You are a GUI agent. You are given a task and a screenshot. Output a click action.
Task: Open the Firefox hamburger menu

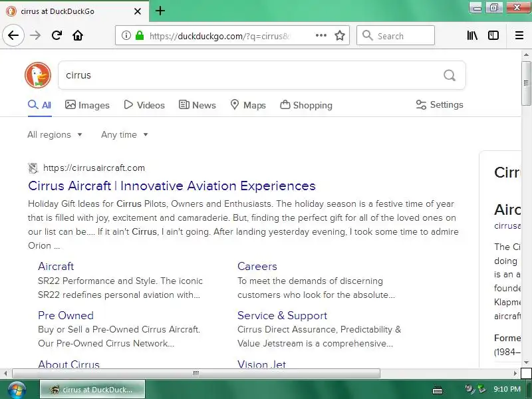point(519,35)
